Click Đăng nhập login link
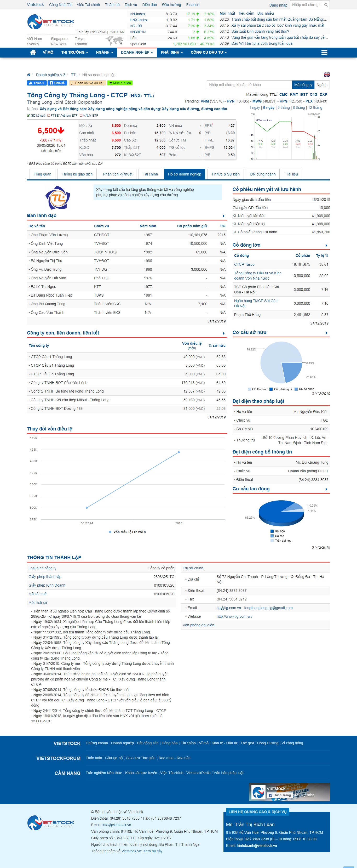The width and height of the screenshot is (357, 868). click(278, 5)
